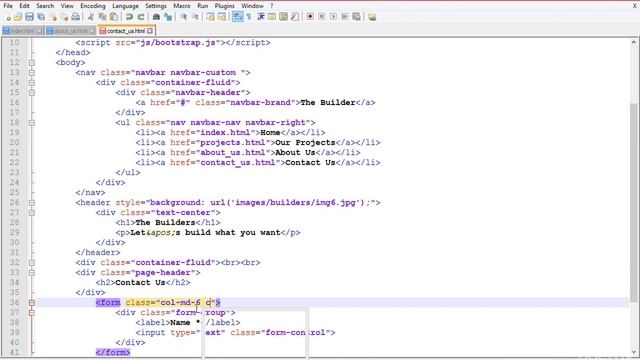Play back the recorded macro

[333, 17]
